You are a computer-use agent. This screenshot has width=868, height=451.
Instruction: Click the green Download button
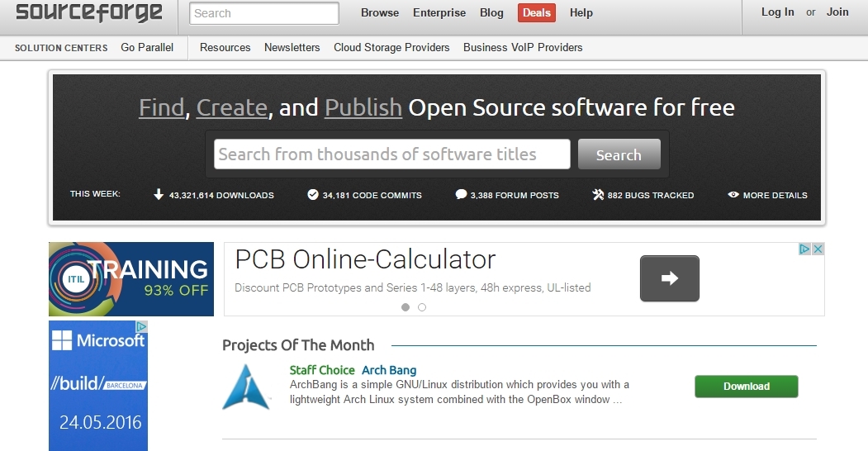pos(747,387)
